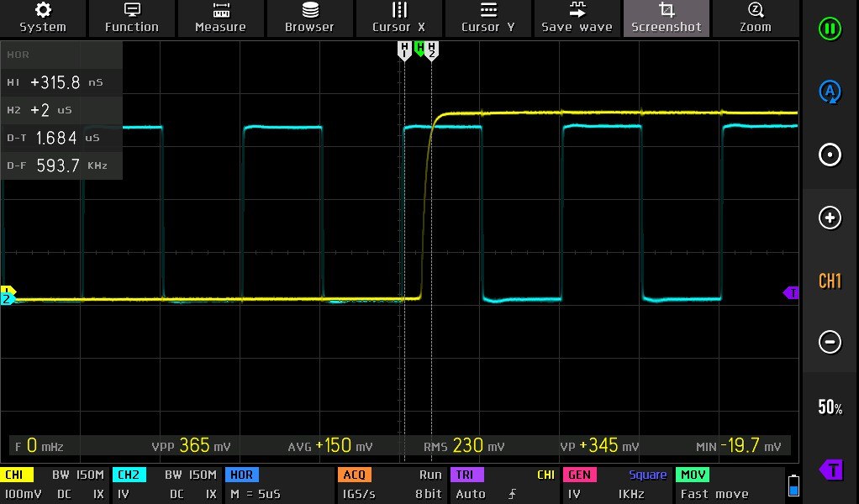This screenshot has height=504, width=859.
Task: Open the Zoom function
Action: coord(756,18)
